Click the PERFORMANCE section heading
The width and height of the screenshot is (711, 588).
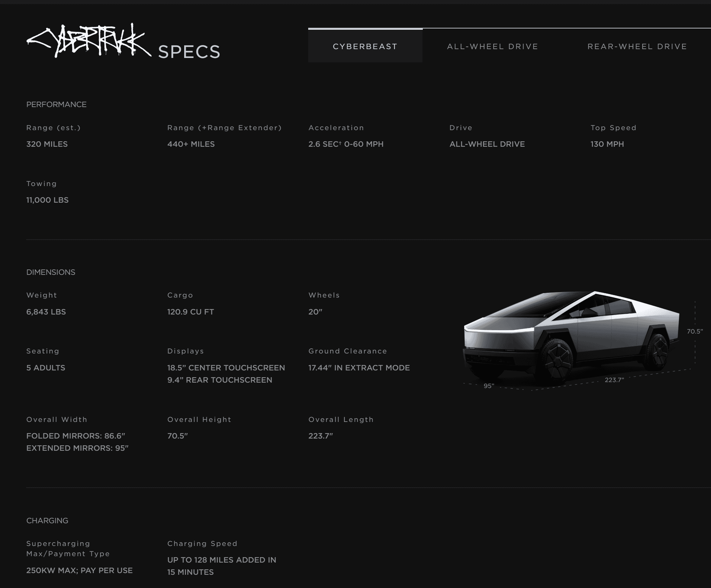point(56,104)
